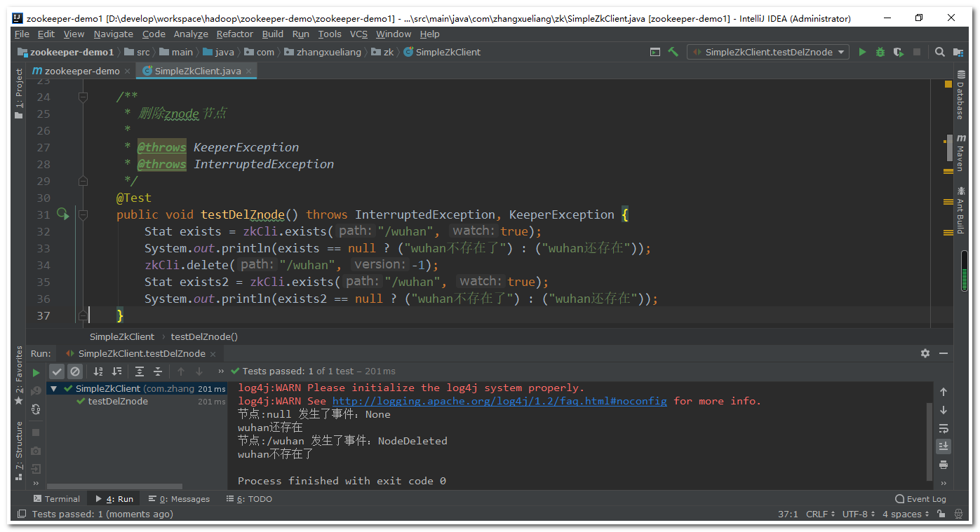Toggle scroll to end of console
This screenshot has width=980, height=532.
[944, 446]
